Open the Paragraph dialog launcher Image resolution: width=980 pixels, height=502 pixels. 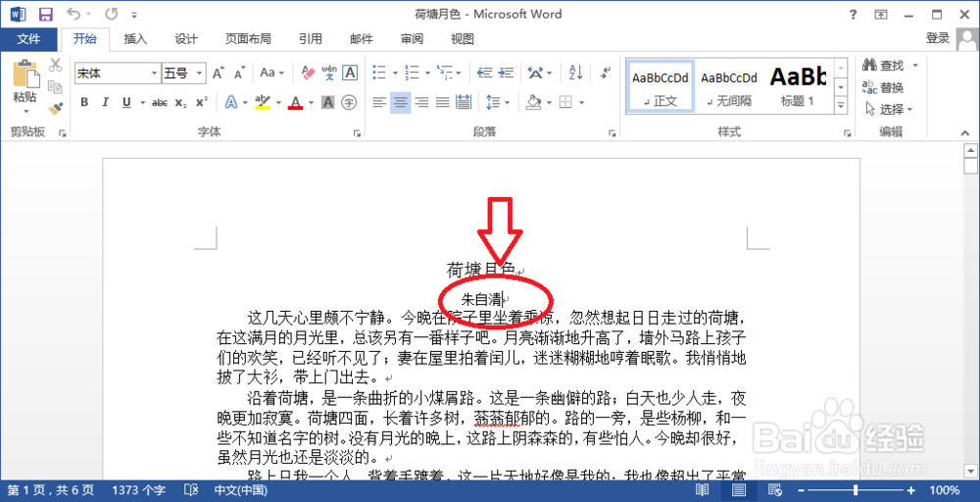pos(612,133)
